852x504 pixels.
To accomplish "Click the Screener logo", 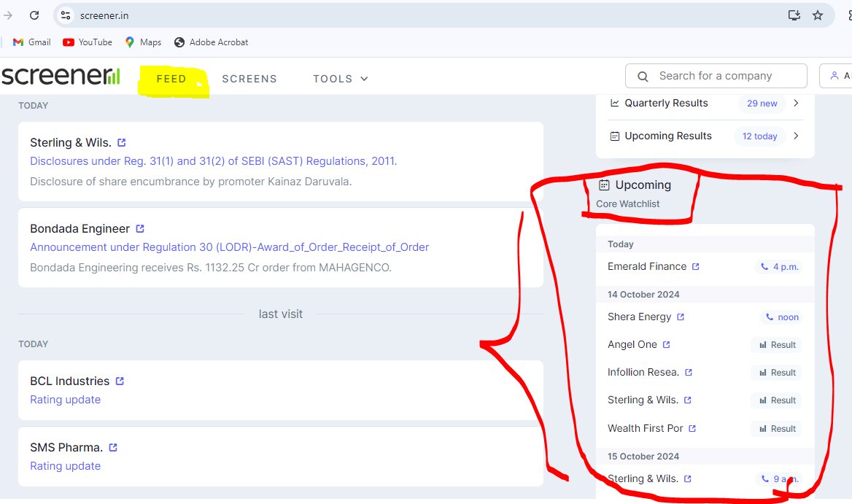I will point(61,76).
